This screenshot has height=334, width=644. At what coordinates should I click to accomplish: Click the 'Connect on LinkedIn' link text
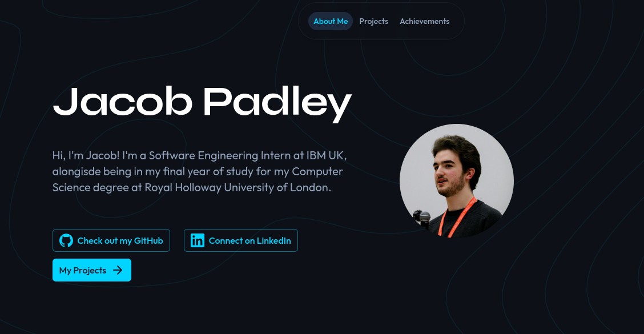tap(249, 240)
